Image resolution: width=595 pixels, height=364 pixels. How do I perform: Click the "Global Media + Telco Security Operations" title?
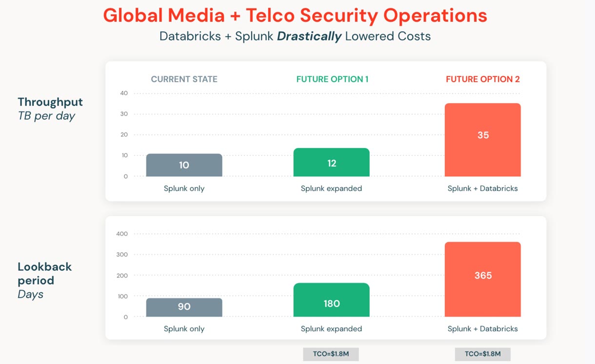[295, 16]
